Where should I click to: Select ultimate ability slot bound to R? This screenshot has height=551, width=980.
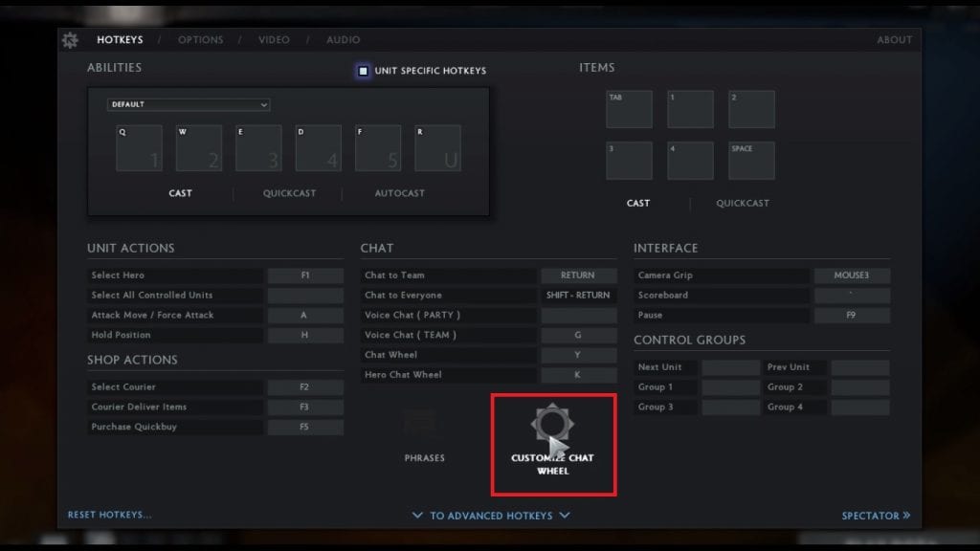pyautogui.click(x=438, y=148)
